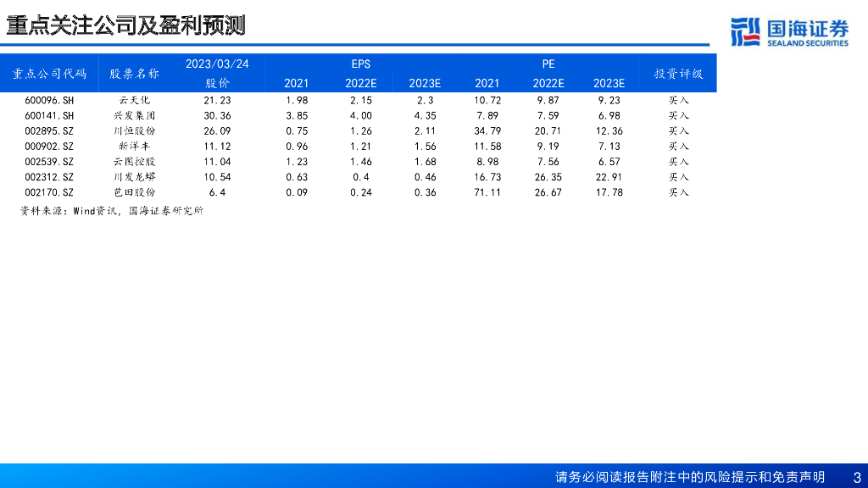Click PE value 22.91

[x=609, y=177]
